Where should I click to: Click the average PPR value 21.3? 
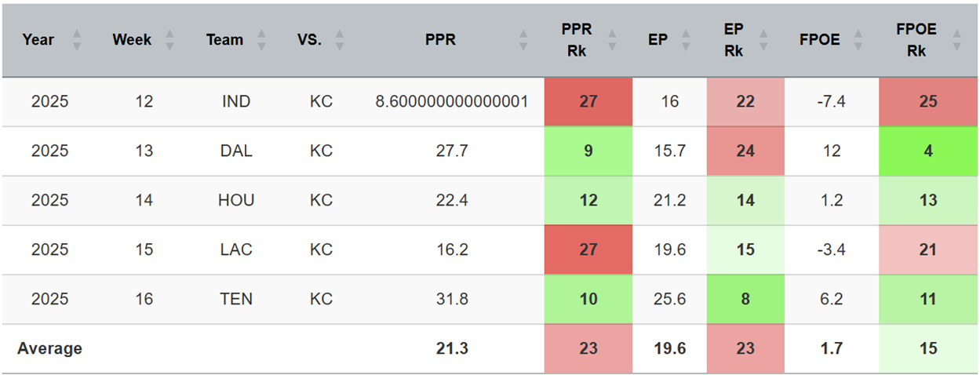coord(452,348)
